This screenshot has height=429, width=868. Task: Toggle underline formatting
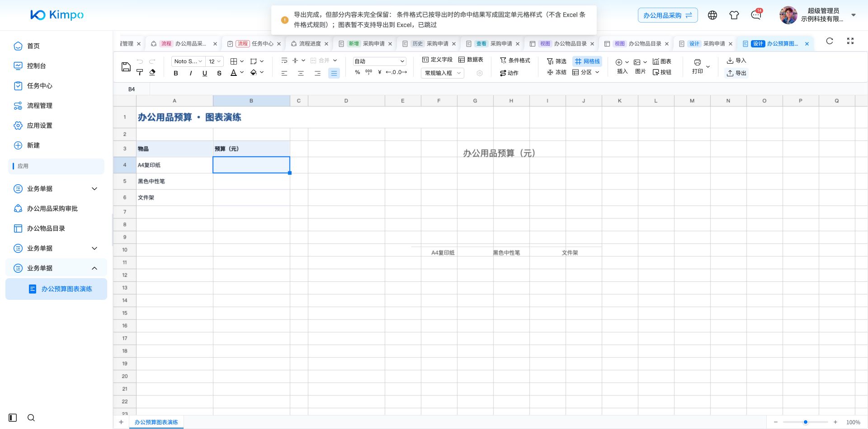click(205, 73)
